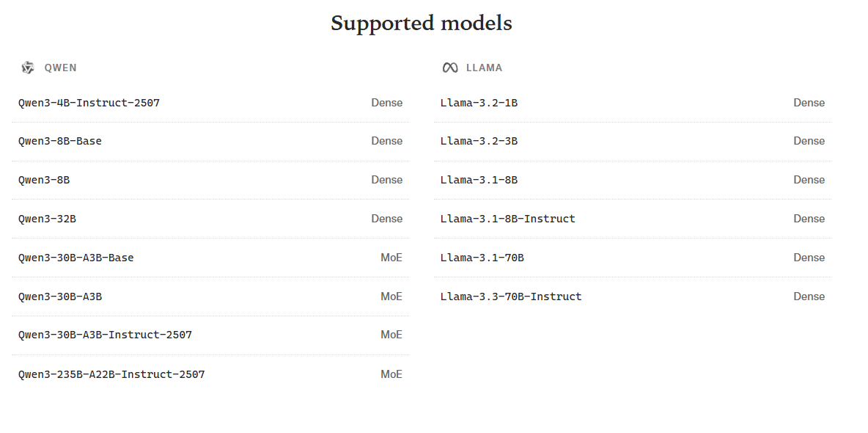The image size is (868, 433).
Task: Select the Qwen3-4B-Instruct-2507 model
Action: tap(89, 103)
